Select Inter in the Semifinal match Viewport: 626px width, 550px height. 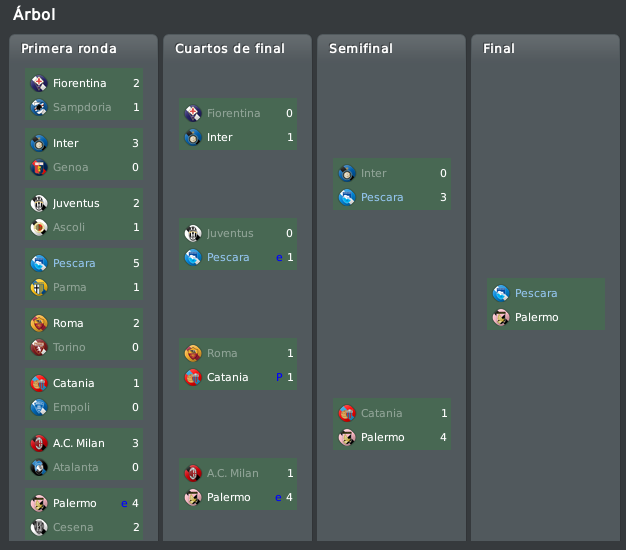[373, 173]
